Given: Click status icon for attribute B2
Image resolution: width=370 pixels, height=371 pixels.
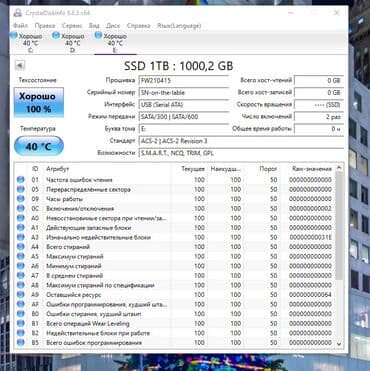Looking at the screenshot, I should coord(21,333).
